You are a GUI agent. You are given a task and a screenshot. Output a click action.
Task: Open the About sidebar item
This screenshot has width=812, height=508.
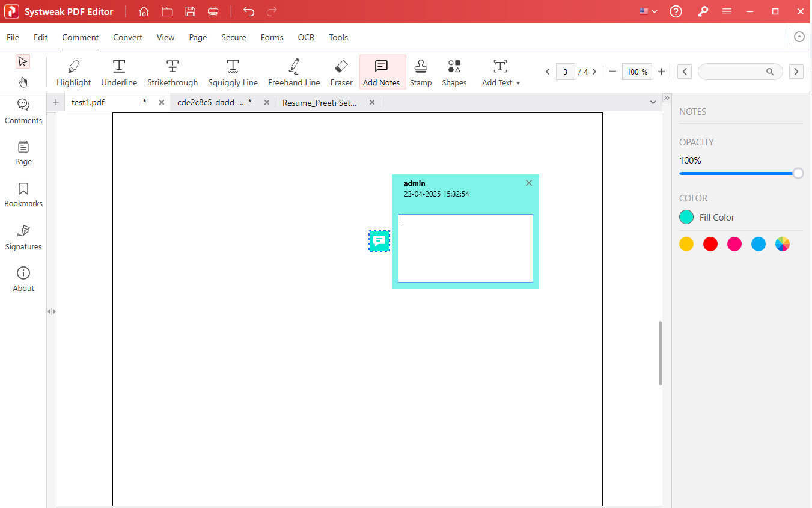click(23, 280)
